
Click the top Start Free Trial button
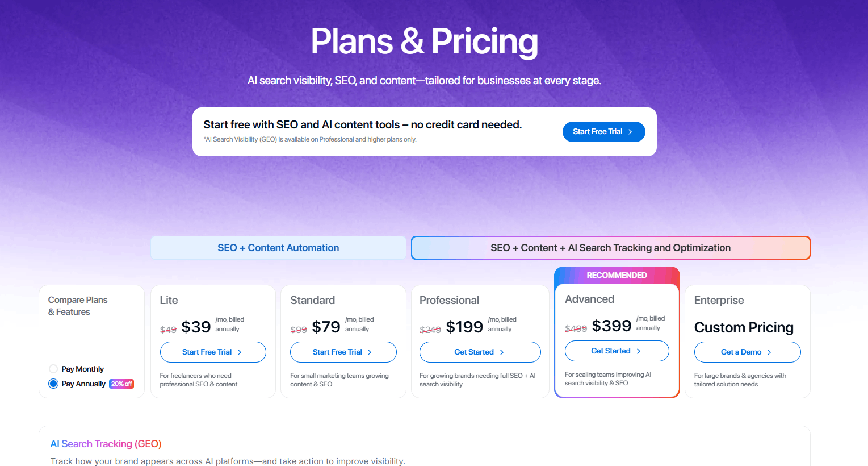tap(603, 132)
